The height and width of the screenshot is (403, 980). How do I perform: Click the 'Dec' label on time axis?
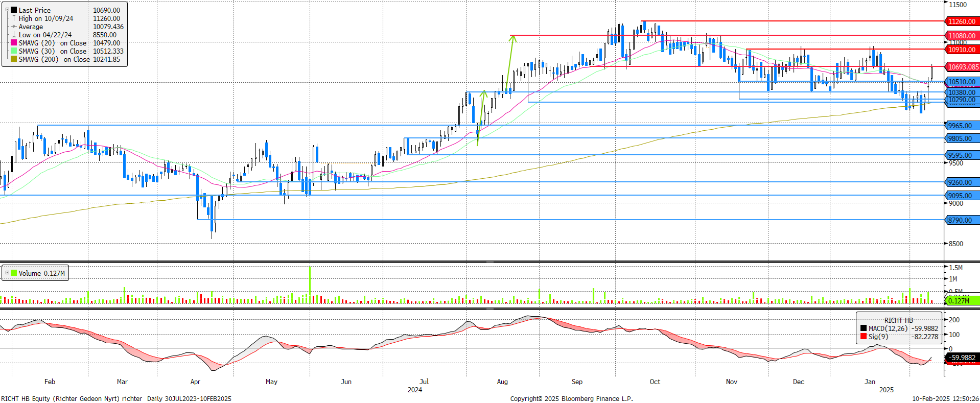[x=798, y=382]
